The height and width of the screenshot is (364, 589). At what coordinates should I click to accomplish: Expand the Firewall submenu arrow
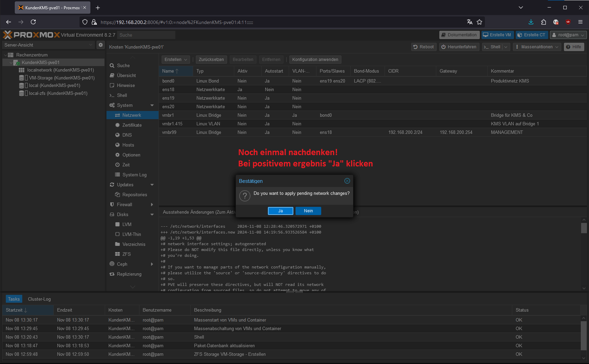[152, 205]
